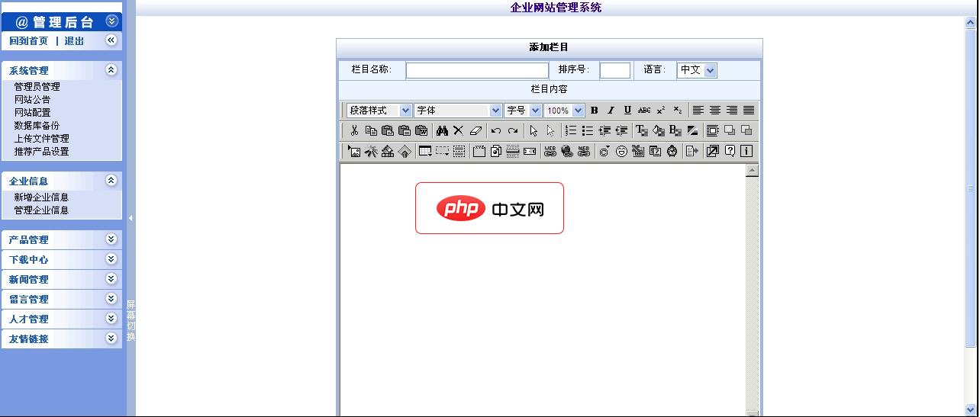Expand the 人才管理 section
Image resolution: width=980 pixels, height=417 pixels.
pyautogui.click(x=111, y=318)
